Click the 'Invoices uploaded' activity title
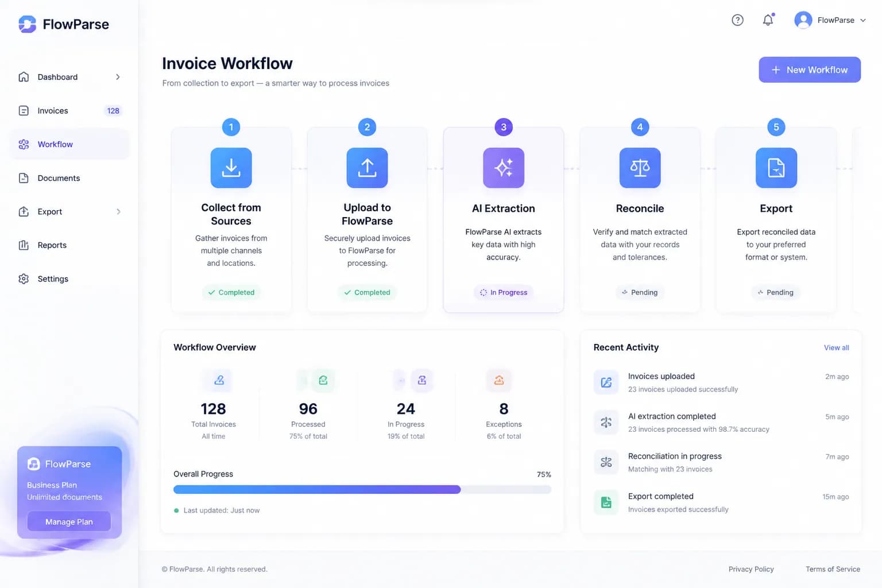This screenshot has width=882, height=588. pos(661,376)
